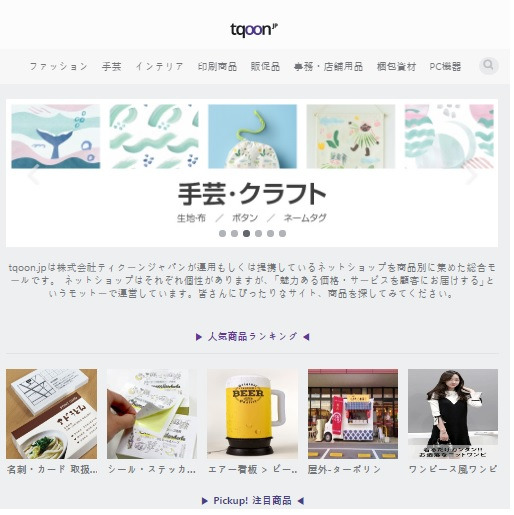Screen dimensions: 514x515
Task: Open the whale tail fabric image
Action: (56, 136)
